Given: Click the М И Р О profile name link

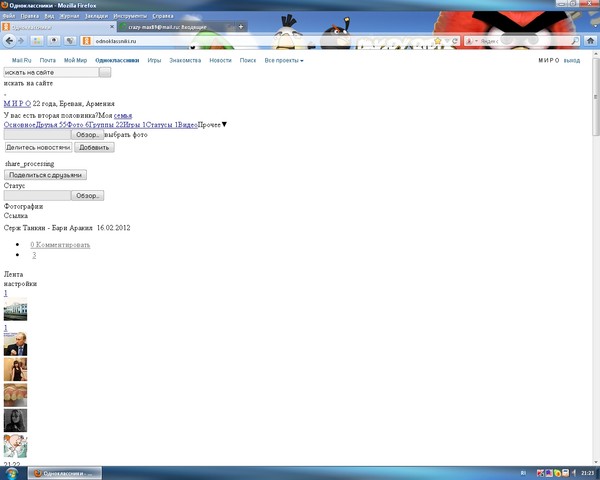Looking at the screenshot, I should (x=17, y=104).
